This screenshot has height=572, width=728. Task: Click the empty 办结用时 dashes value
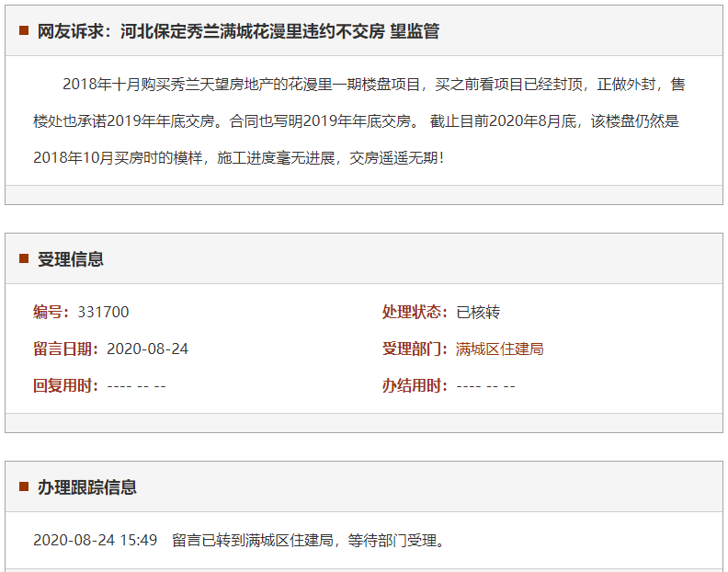pos(485,385)
